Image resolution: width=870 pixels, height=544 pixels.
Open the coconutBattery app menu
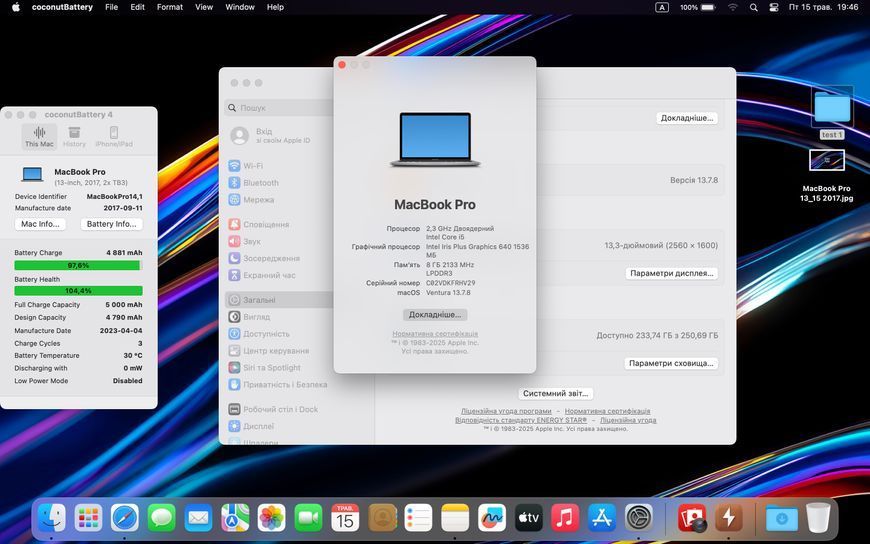(x=62, y=7)
